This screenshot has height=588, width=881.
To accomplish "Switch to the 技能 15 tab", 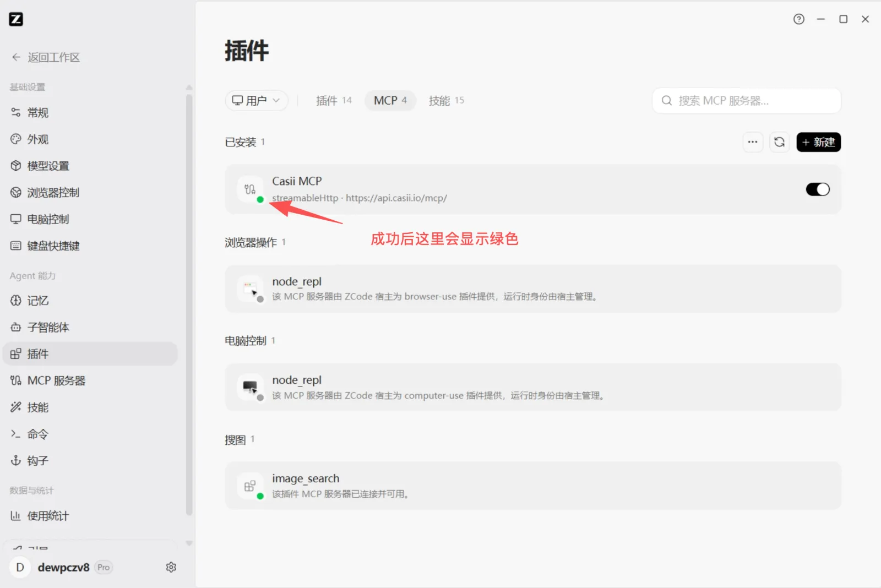I will pyautogui.click(x=447, y=101).
